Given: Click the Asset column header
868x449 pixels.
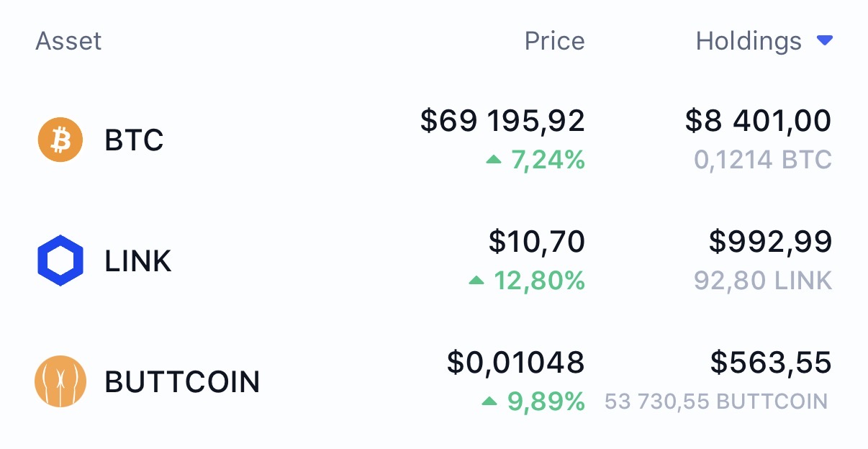Looking at the screenshot, I should 68,41.
